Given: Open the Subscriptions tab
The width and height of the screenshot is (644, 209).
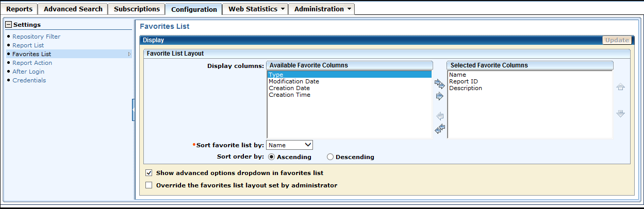Looking at the screenshot, I should tap(137, 9).
